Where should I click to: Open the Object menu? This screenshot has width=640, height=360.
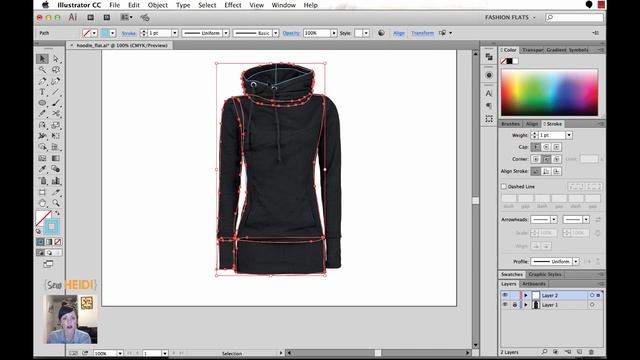(x=158, y=5)
